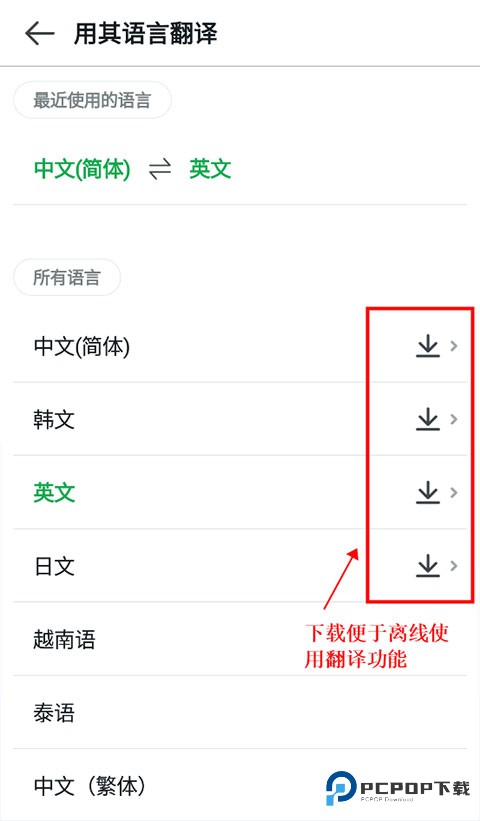
Task: Download the 韩文 offline language pack
Action: coord(428,419)
